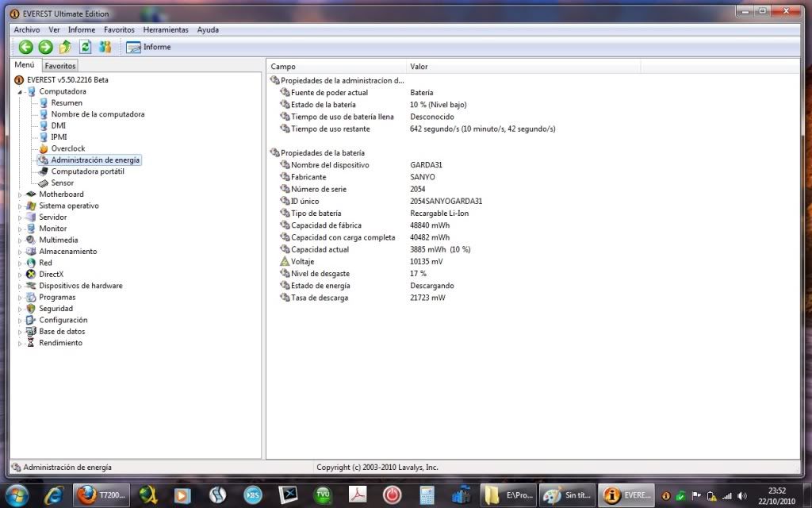Viewport: 812px width, 508px height.
Task: Click the 48840 mWh value cell
Action: (429, 225)
